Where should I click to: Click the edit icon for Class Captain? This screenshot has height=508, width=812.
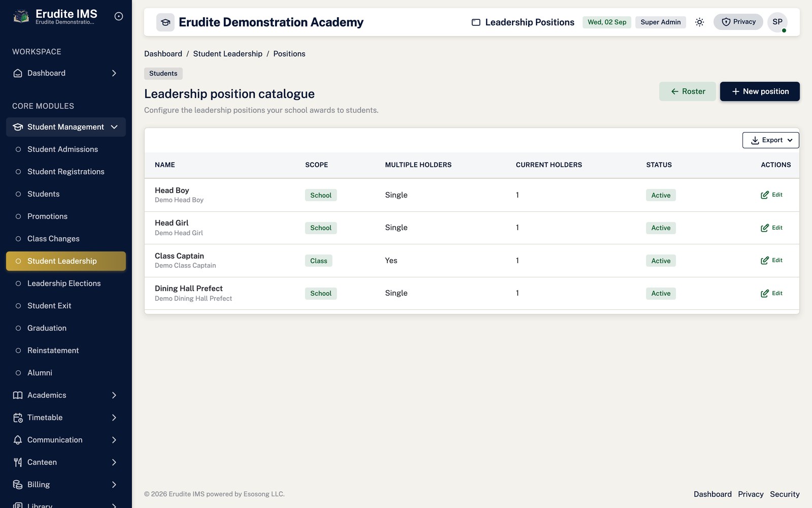[765, 261]
